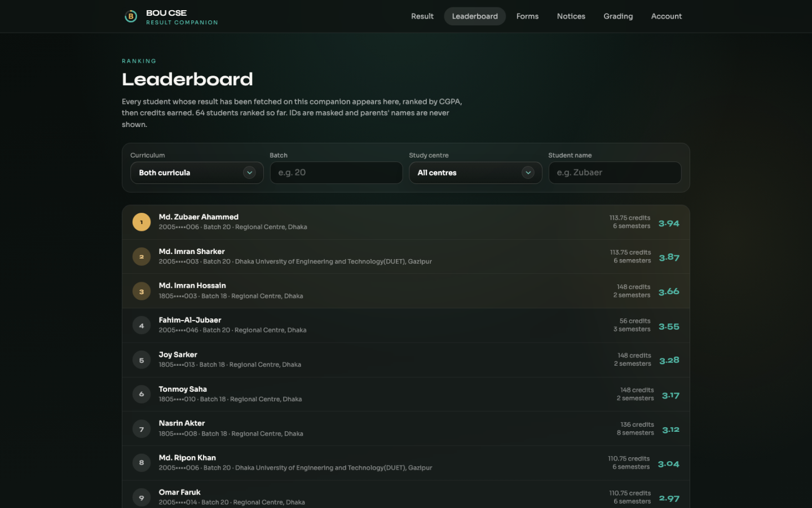Image resolution: width=812 pixels, height=508 pixels.
Task: Select the Leaderboard nav tab
Action: (475, 16)
